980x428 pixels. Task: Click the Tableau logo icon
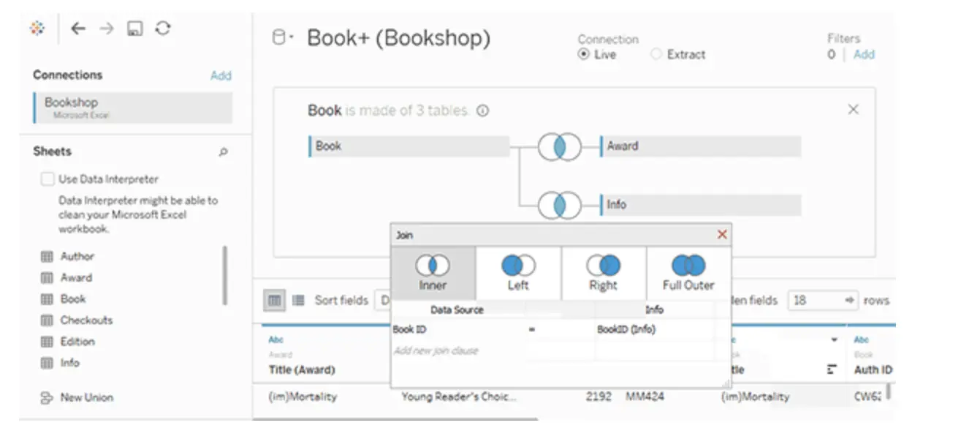click(37, 29)
